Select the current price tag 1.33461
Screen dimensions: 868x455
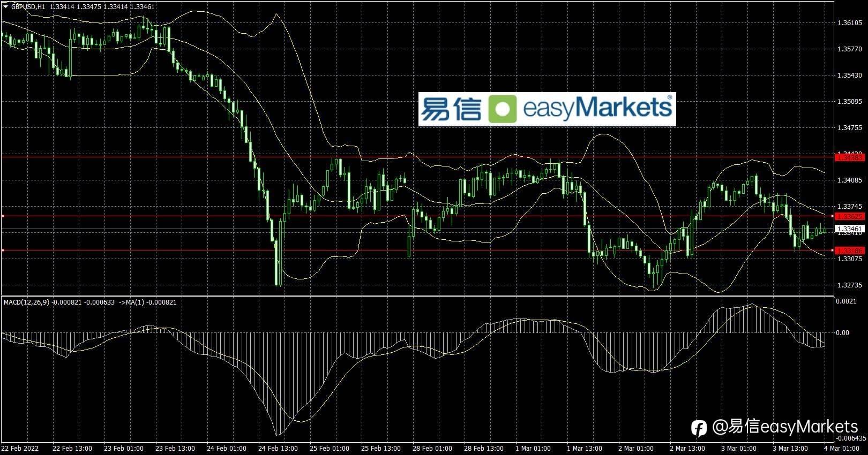tap(850, 229)
